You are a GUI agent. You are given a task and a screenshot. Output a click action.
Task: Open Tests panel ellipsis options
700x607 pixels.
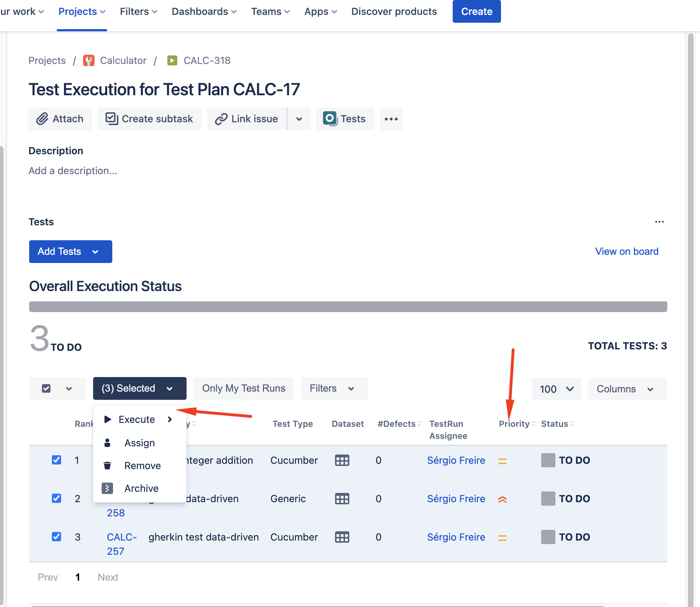pyautogui.click(x=659, y=222)
